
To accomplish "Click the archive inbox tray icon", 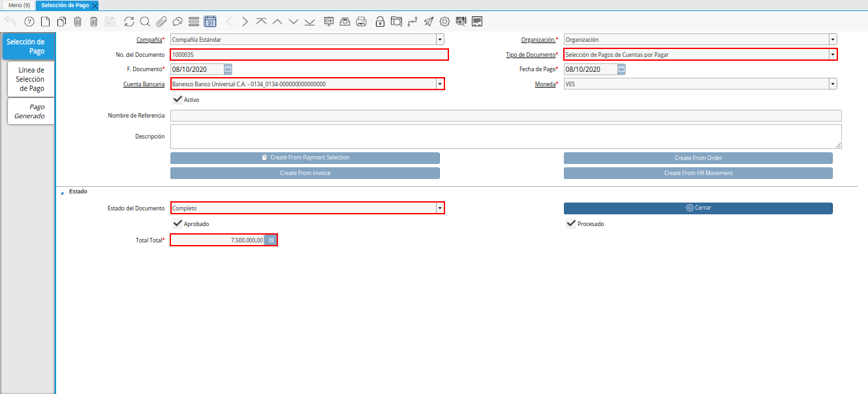I will pos(345,22).
